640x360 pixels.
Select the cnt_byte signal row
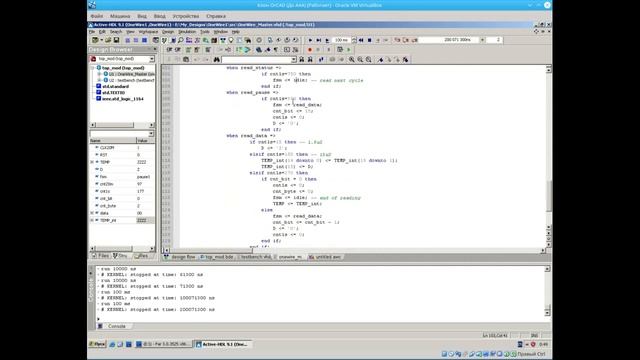[122, 206]
